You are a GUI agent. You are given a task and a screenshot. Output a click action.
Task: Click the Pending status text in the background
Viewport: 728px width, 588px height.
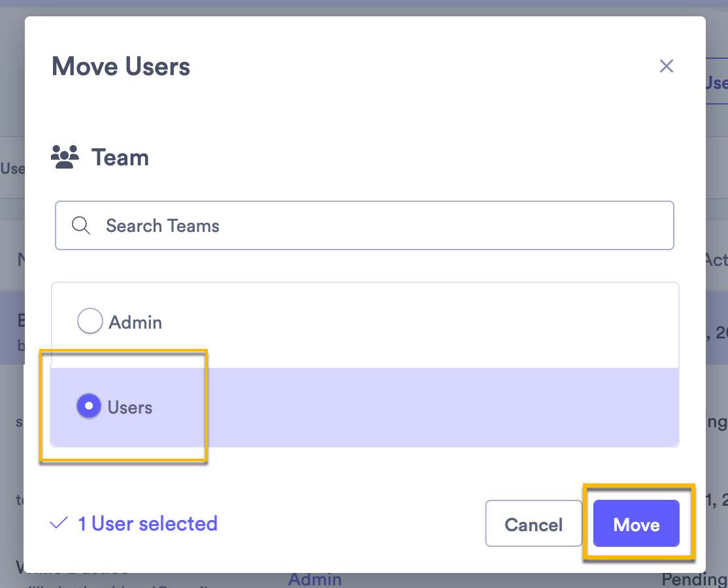(x=693, y=579)
